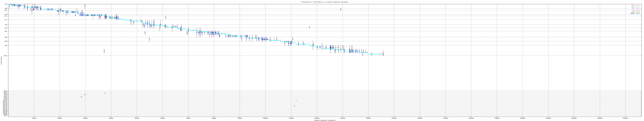Click the q24 band label on y-axis
This screenshot has width=644, height=121.
(x=6, y=45)
